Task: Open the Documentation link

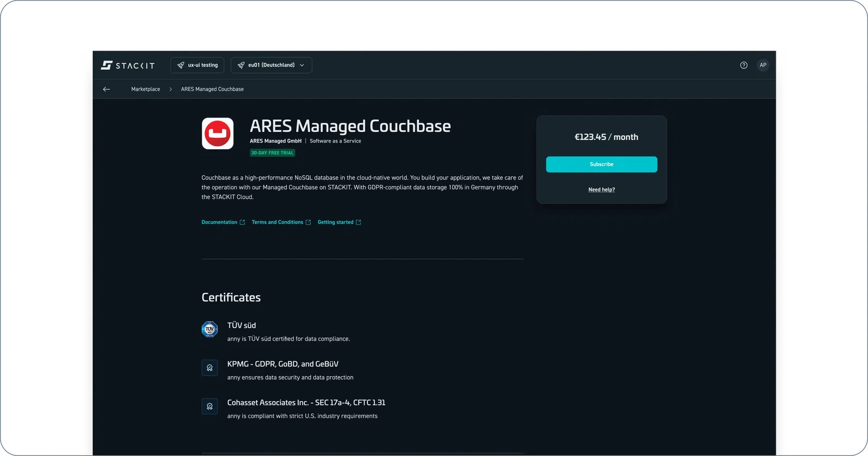Action: [x=223, y=222]
